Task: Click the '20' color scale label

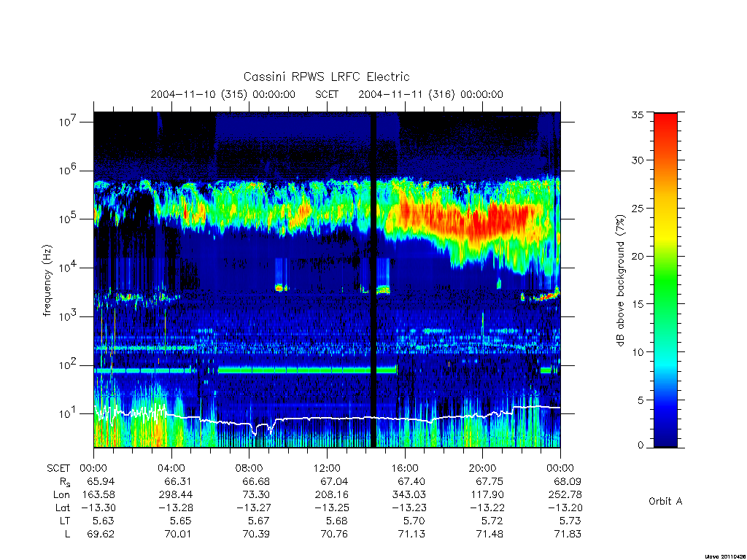Action: coord(638,256)
